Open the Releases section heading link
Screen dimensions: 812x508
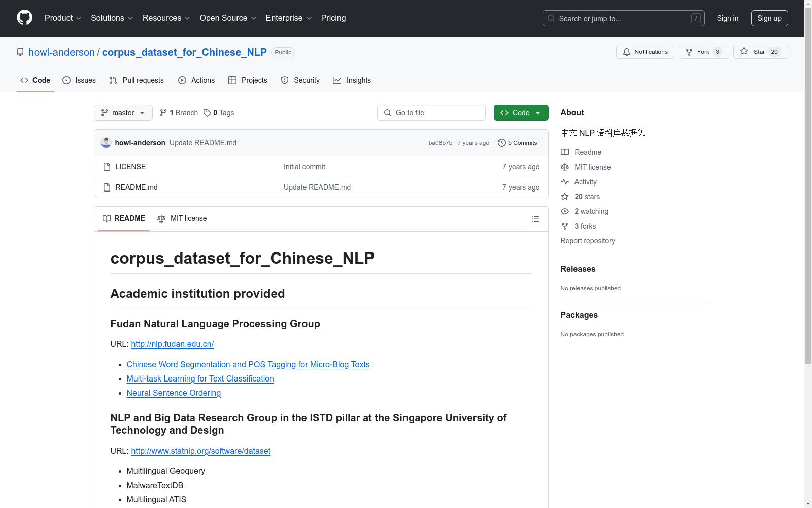coord(578,269)
